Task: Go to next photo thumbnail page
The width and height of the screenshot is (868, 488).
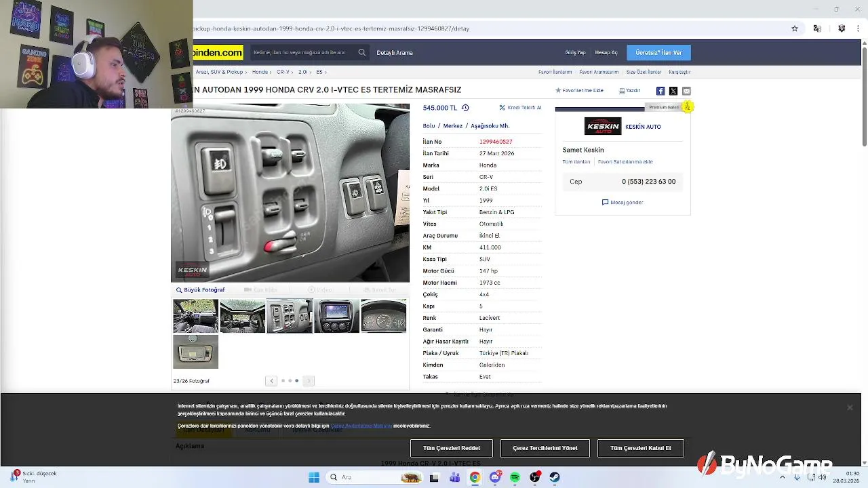Action: click(309, 381)
